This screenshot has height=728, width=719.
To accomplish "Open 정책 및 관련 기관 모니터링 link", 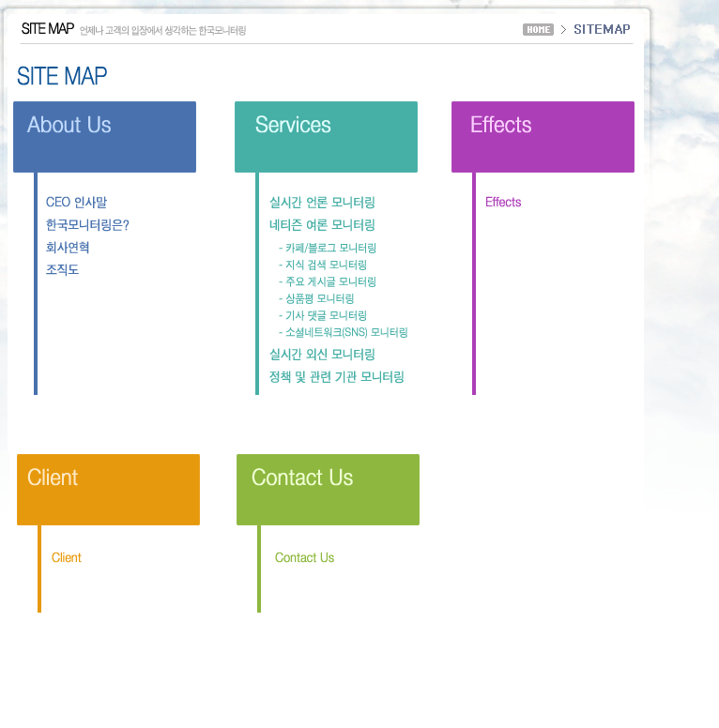I will (337, 376).
